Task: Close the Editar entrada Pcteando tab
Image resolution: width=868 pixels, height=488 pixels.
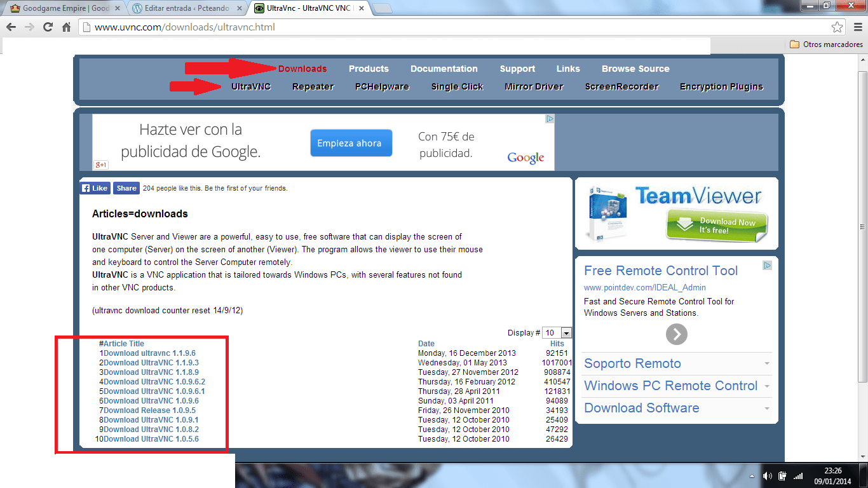Action: click(x=240, y=8)
